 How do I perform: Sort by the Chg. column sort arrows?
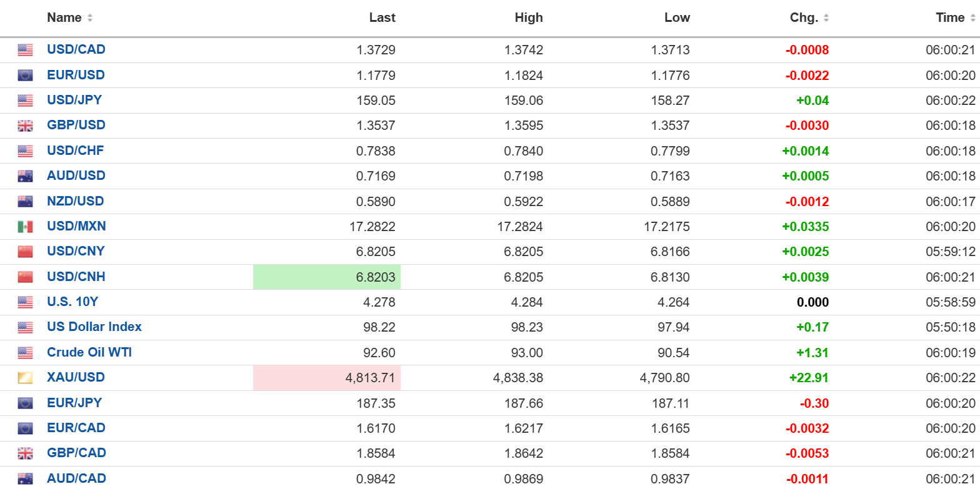click(826, 18)
